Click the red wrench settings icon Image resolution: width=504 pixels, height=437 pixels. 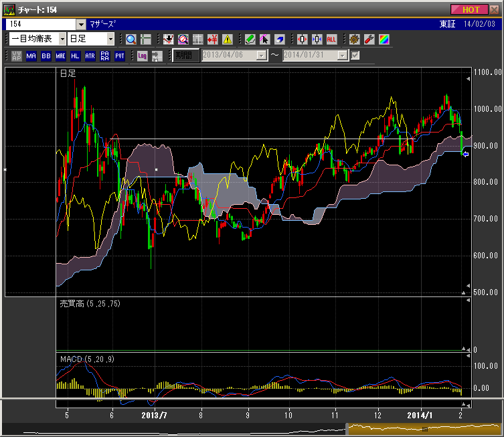pyautogui.click(x=369, y=39)
